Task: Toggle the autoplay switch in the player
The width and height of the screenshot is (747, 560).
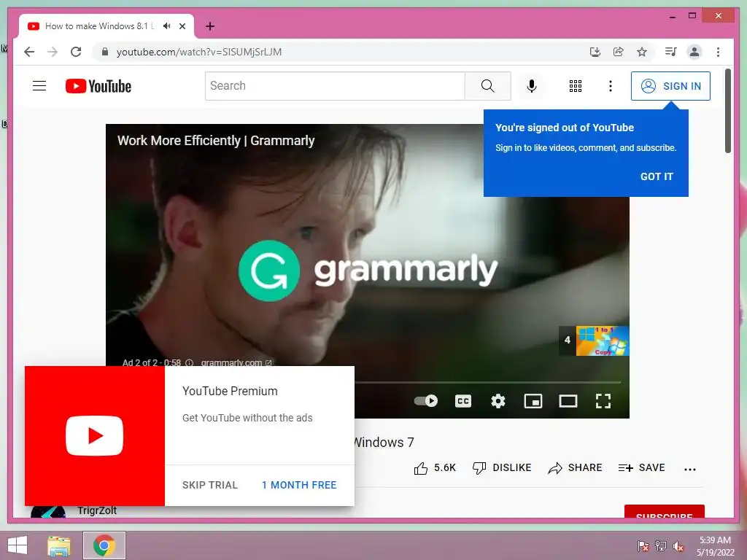Action: (425, 401)
